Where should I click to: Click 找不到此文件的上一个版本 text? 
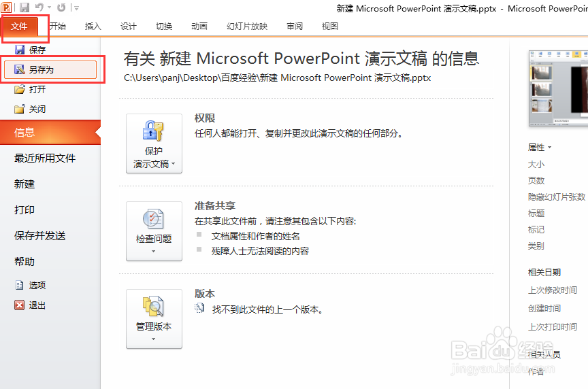click(267, 309)
